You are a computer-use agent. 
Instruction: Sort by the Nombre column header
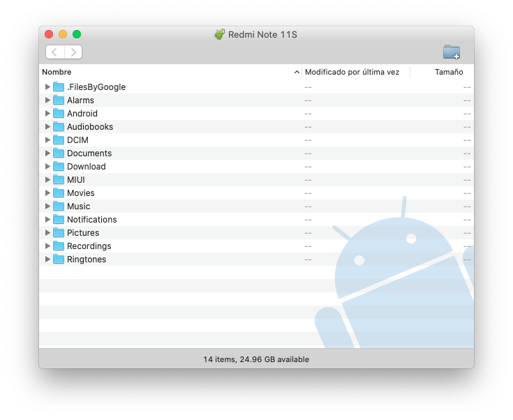click(x=57, y=72)
